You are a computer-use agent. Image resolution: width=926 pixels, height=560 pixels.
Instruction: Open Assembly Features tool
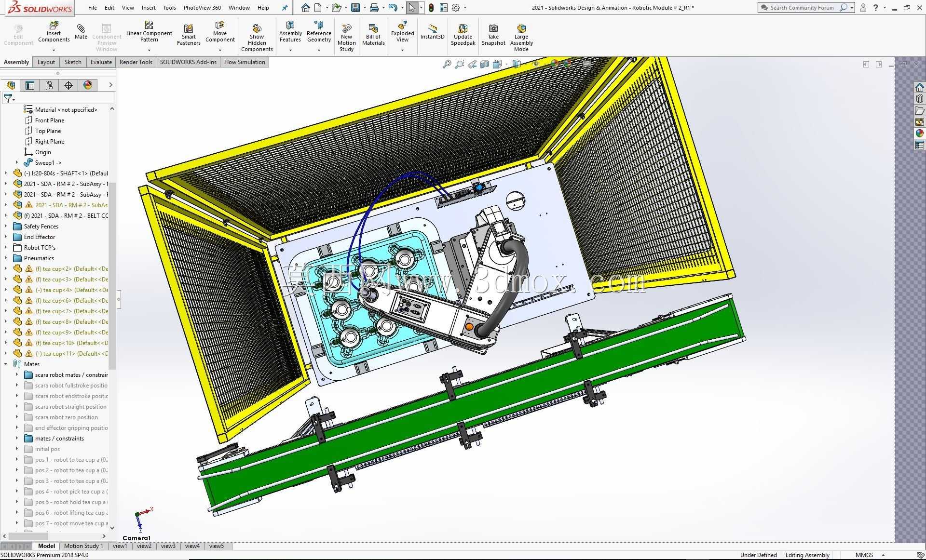pyautogui.click(x=290, y=32)
